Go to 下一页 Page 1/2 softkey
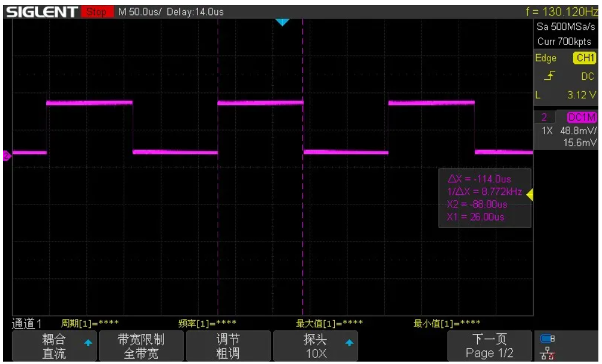602x364 pixels. [x=490, y=346]
